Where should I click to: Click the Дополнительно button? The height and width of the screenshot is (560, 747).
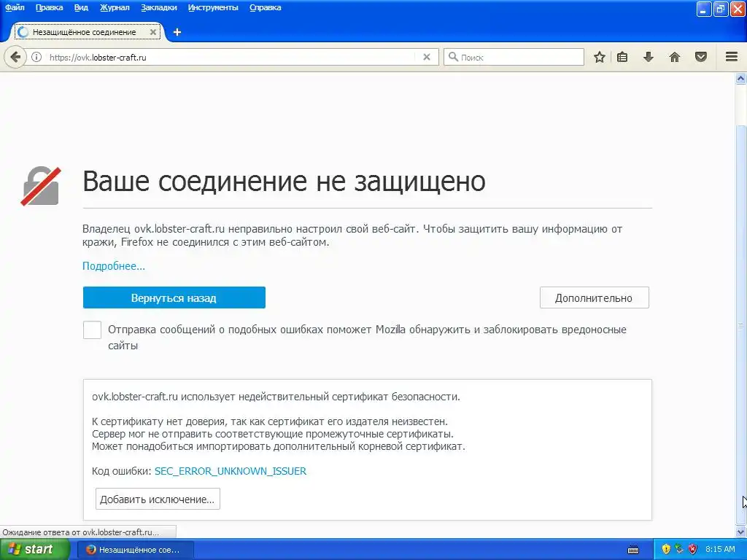[594, 297]
